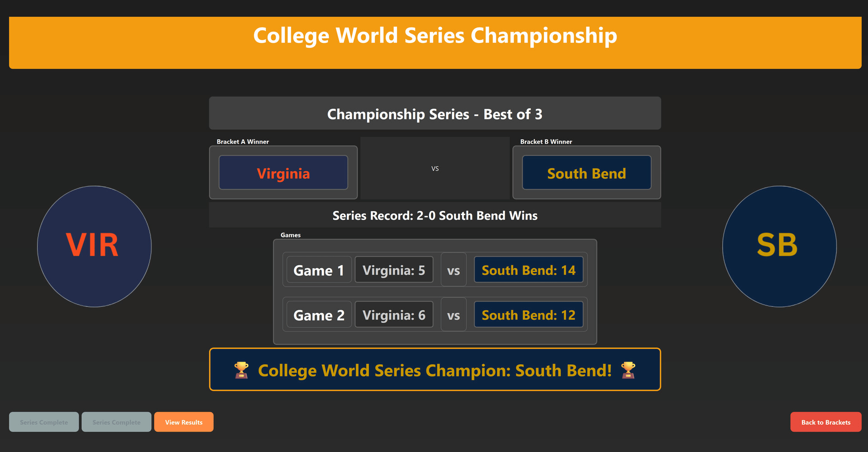Click Virginia: 5 score in Game 1
Screen dimensions: 868x452
(394, 270)
